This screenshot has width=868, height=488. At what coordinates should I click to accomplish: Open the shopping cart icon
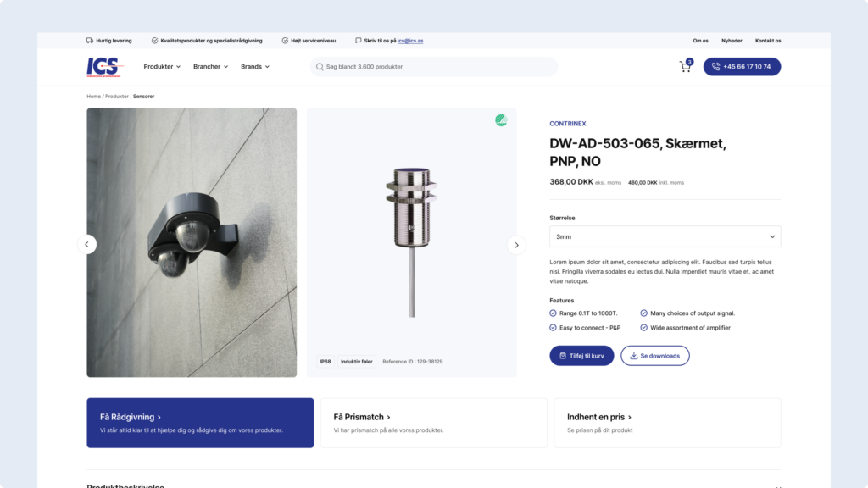pos(685,67)
